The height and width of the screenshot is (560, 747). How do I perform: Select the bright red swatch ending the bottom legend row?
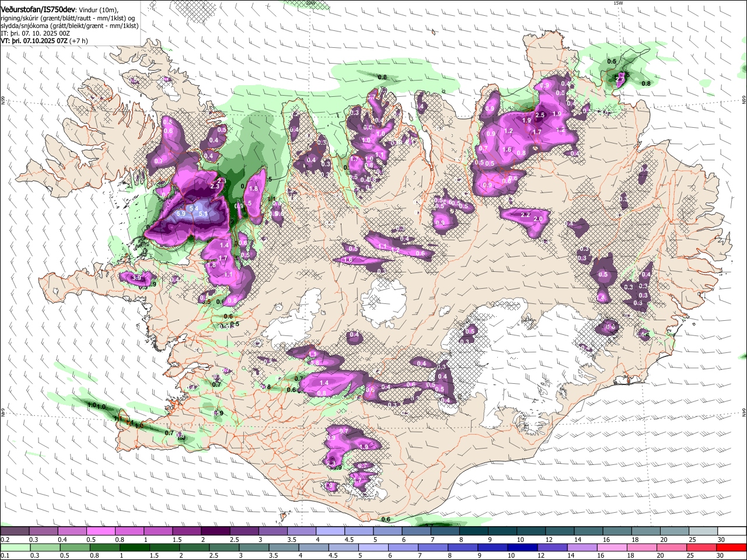point(731,547)
